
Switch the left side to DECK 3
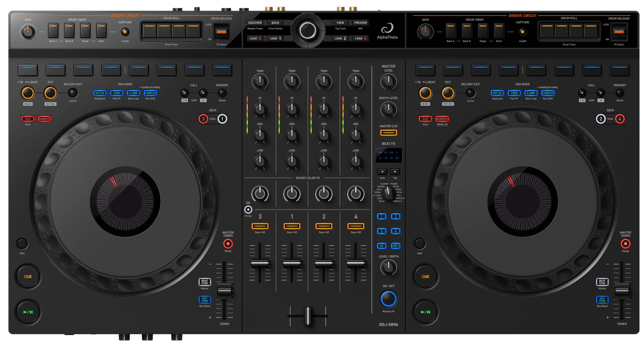point(203,119)
